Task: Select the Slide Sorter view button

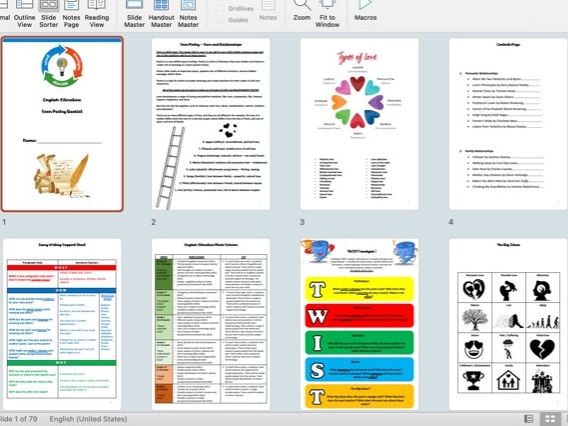Action: pos(49,14)
